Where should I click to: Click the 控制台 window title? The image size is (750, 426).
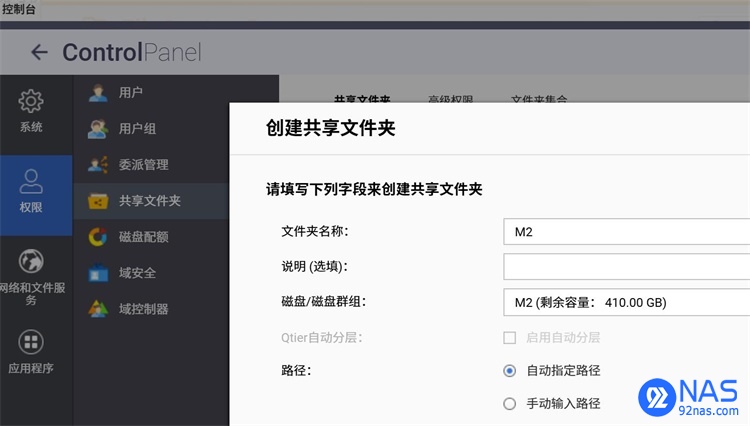point(18,9)
